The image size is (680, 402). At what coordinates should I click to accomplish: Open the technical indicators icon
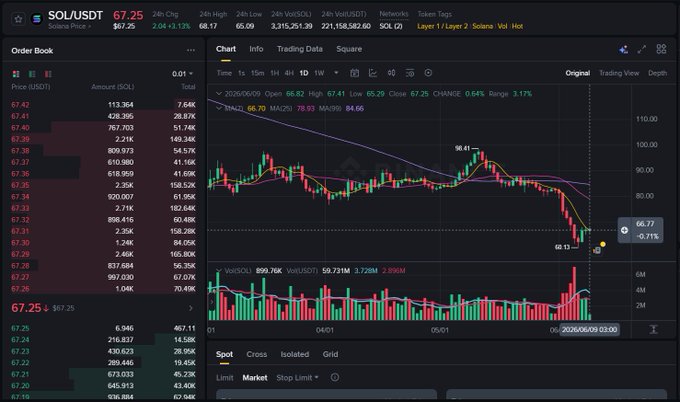pyautogui.click(x=373, y=73)
